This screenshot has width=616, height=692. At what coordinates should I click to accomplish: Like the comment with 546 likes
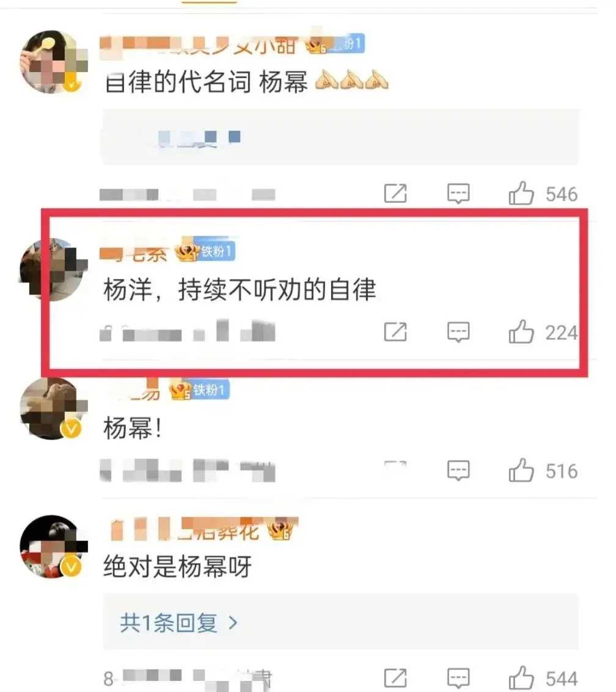[521, 193]
